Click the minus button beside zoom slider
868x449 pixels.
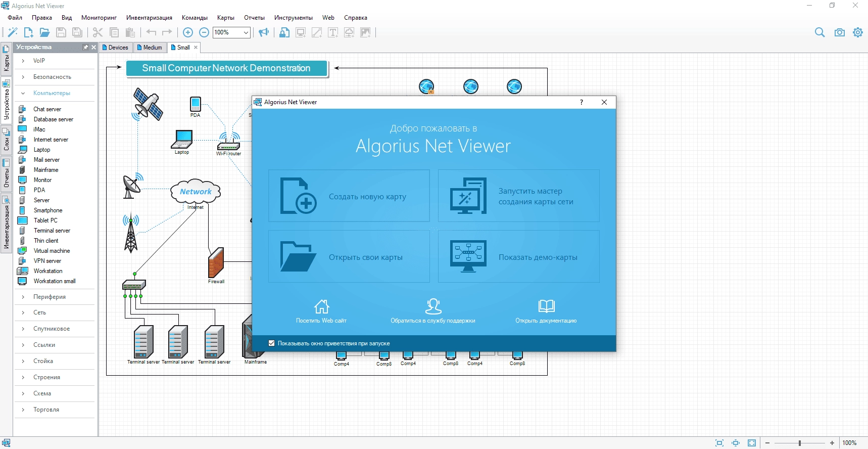pos(767,443)
